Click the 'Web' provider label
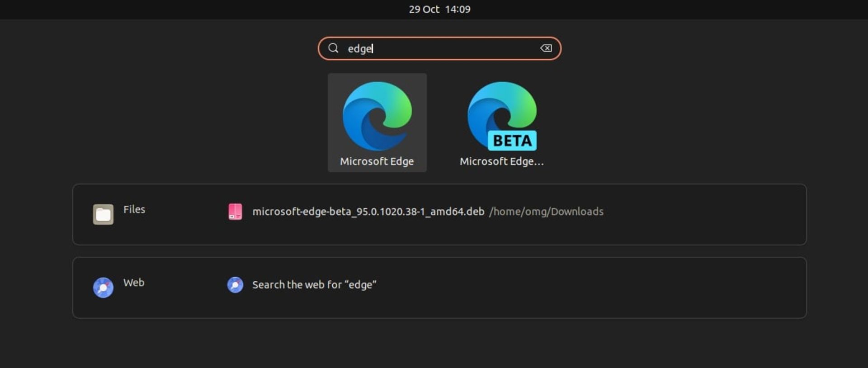 tap(134, 283)
